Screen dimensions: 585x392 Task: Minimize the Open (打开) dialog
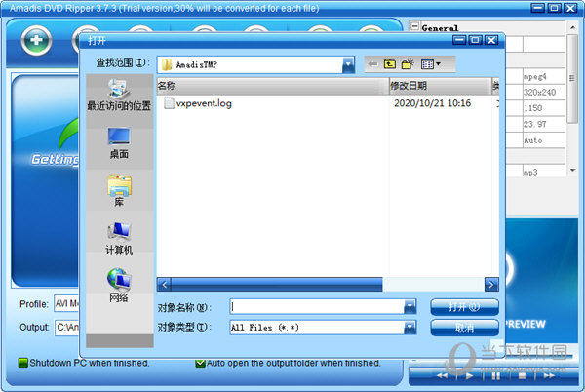[459, 40]
